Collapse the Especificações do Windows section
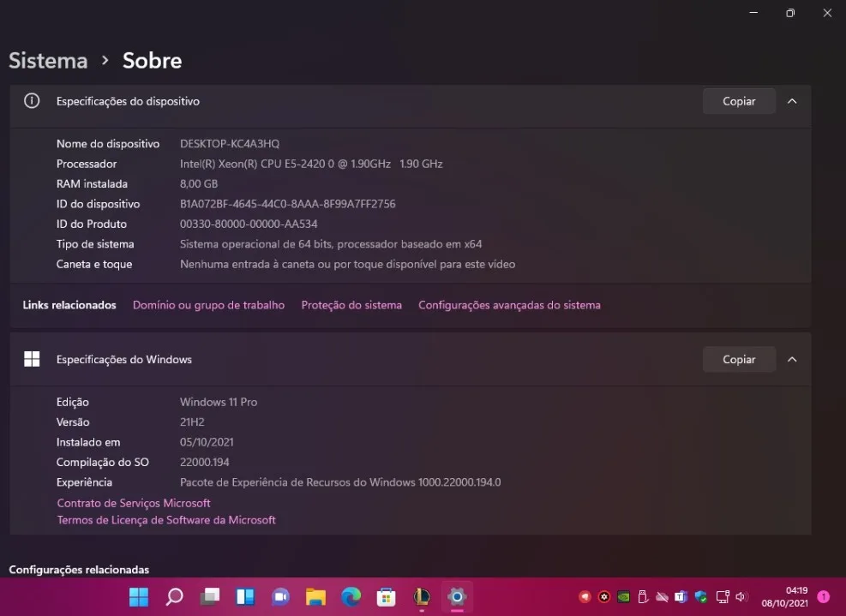This screenshot has width=846, height=616. [x=792, y=359]
